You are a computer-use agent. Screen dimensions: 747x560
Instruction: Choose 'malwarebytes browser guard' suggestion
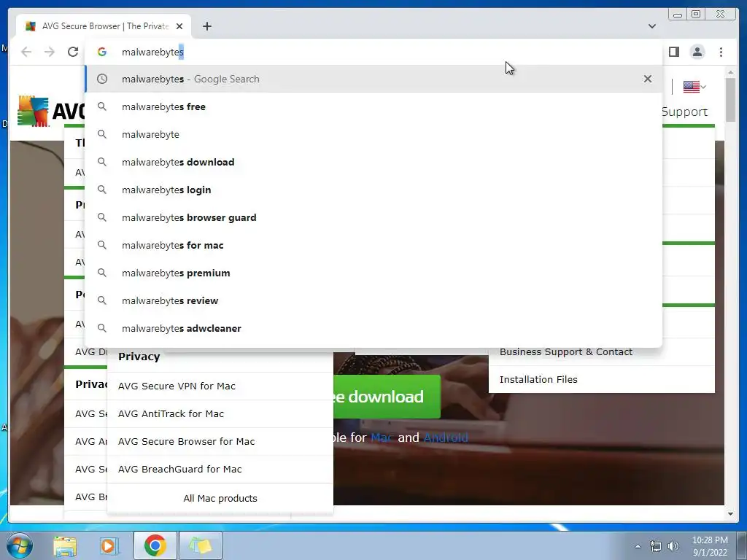373,217
